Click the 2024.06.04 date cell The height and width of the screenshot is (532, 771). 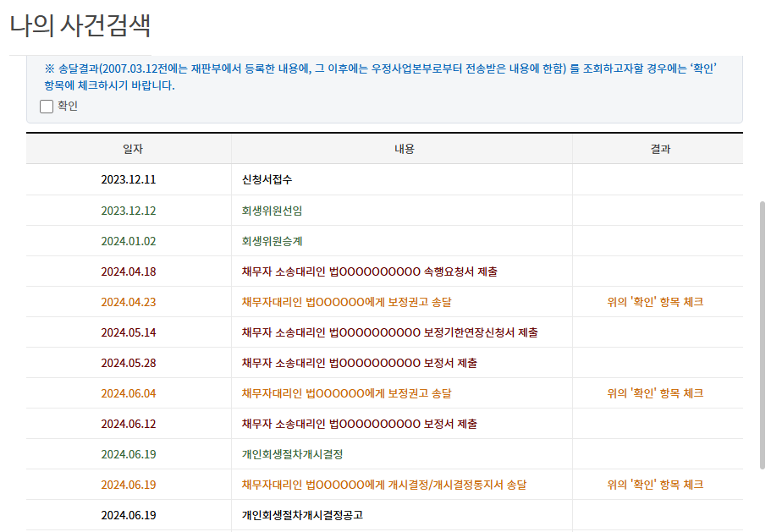click(x=129, y=393)
